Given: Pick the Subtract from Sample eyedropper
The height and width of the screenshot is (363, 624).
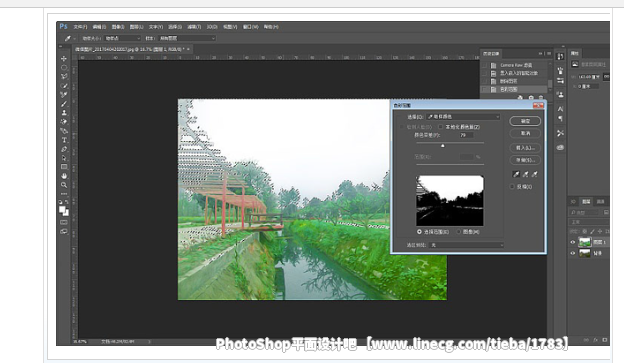Looking at the screenshot, I should [x=534, y=174].
